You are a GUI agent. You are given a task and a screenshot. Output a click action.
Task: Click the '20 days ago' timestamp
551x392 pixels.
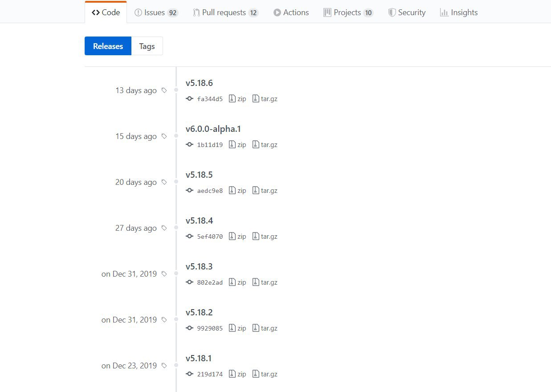tap(136, 182)
